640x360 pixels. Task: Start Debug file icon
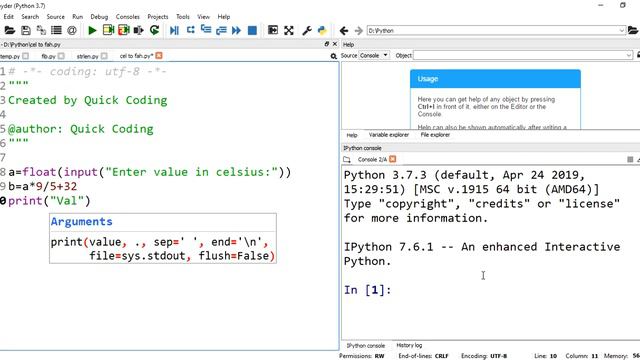tap(174, 30)
